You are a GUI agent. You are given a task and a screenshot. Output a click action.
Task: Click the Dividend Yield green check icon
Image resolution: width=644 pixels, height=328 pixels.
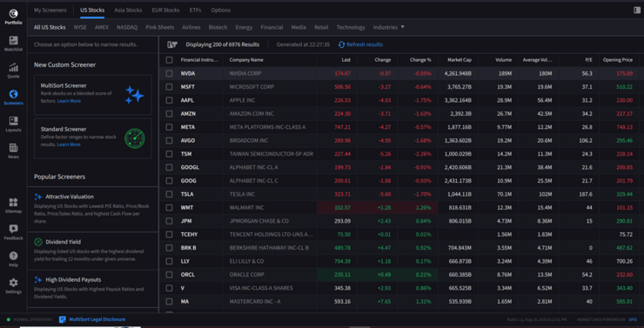[38, 242]
